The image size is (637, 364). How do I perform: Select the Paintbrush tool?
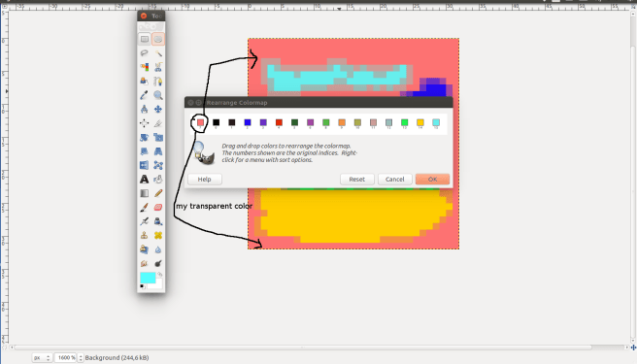(x=145, y=207)
